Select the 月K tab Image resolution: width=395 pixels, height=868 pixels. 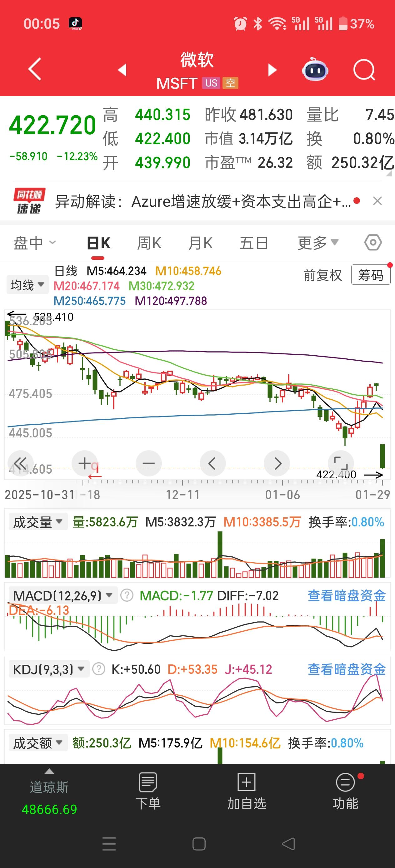click(200, 243)
